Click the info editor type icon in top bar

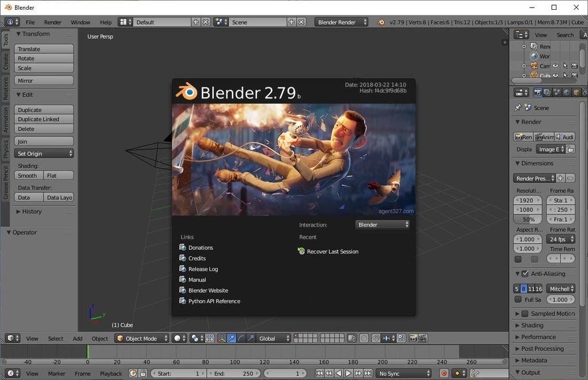point(12,22)
